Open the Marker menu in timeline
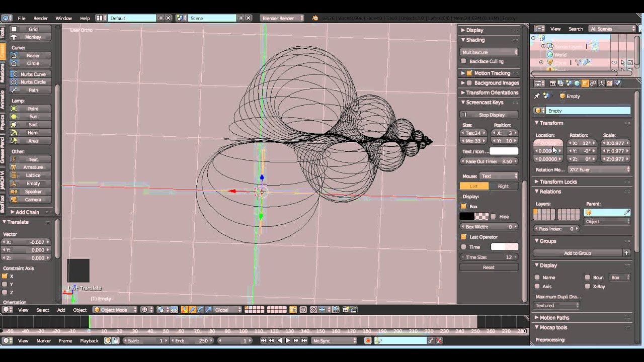Viewport: 644px width, 362px height. point(44,341)
